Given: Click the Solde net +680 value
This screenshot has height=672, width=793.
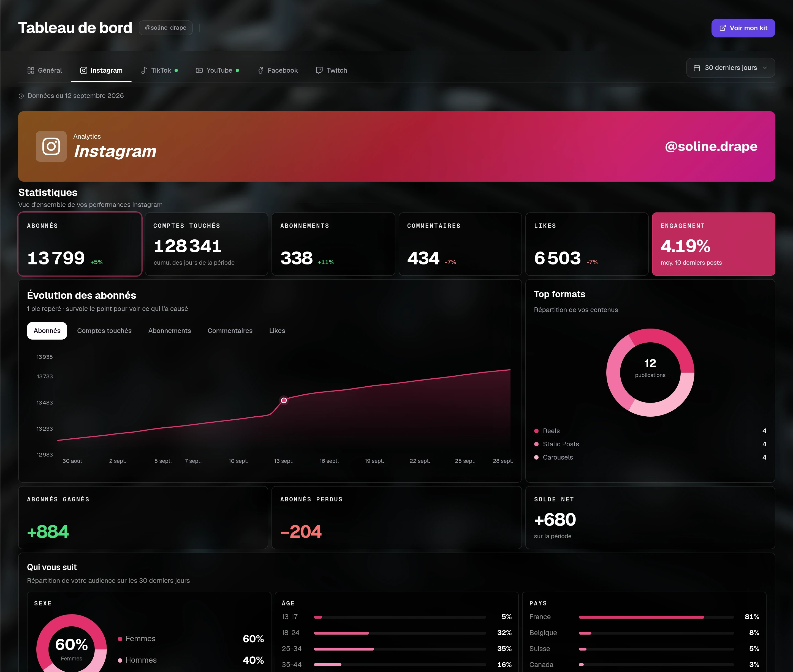Looking at the screenshot, I should click(555, 520).
